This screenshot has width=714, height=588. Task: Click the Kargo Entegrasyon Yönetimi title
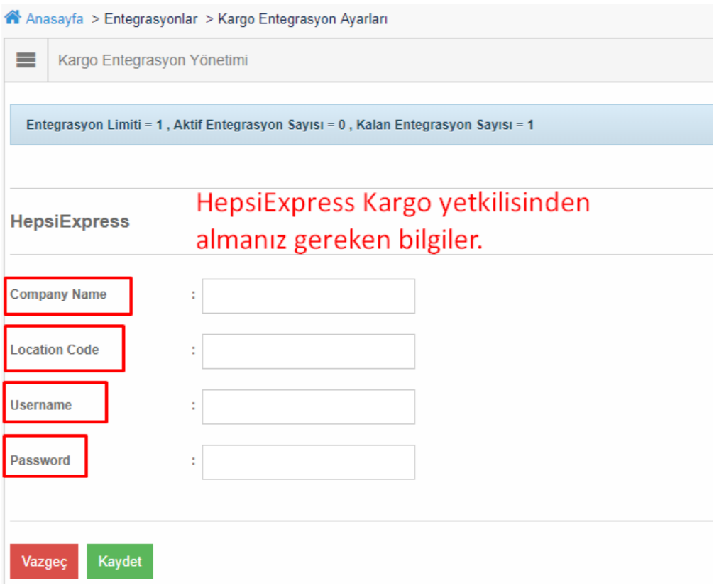coord(153,60)
